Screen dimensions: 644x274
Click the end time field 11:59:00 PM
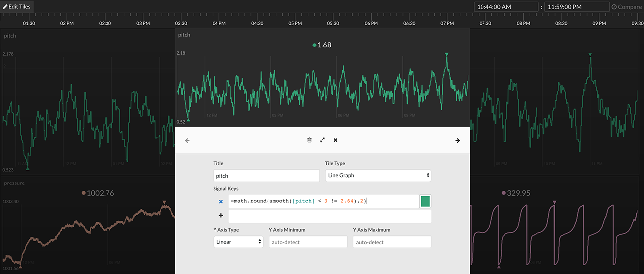[x=577, y=7]
